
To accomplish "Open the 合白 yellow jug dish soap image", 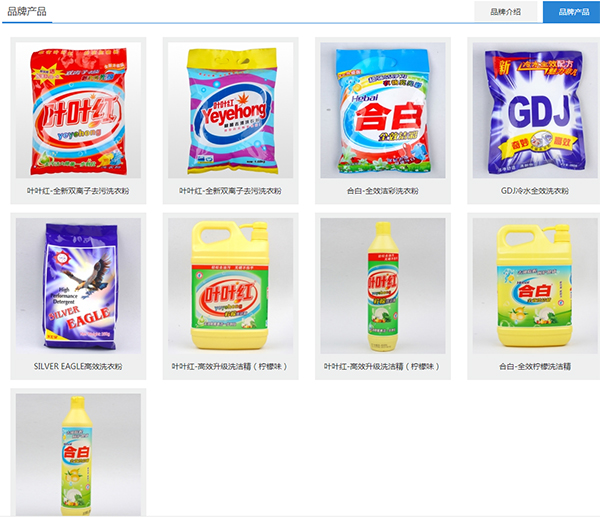I will tap(535, 286).
